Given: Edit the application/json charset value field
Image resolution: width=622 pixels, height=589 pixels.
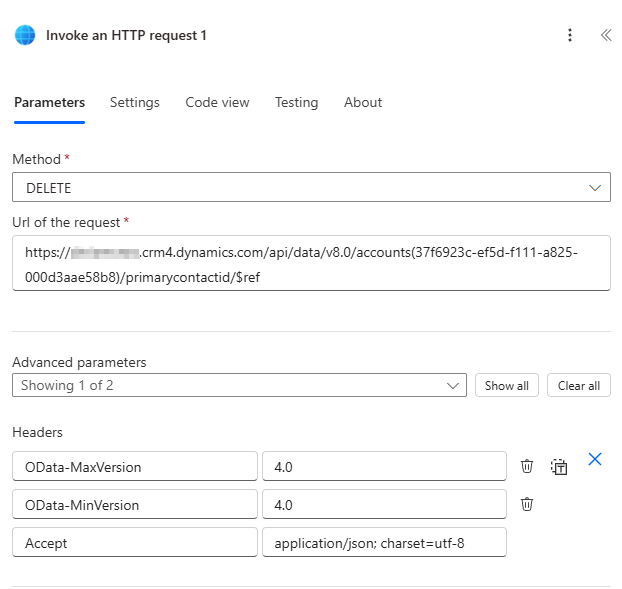Looking at the screenshot, I should pos(384,543).
